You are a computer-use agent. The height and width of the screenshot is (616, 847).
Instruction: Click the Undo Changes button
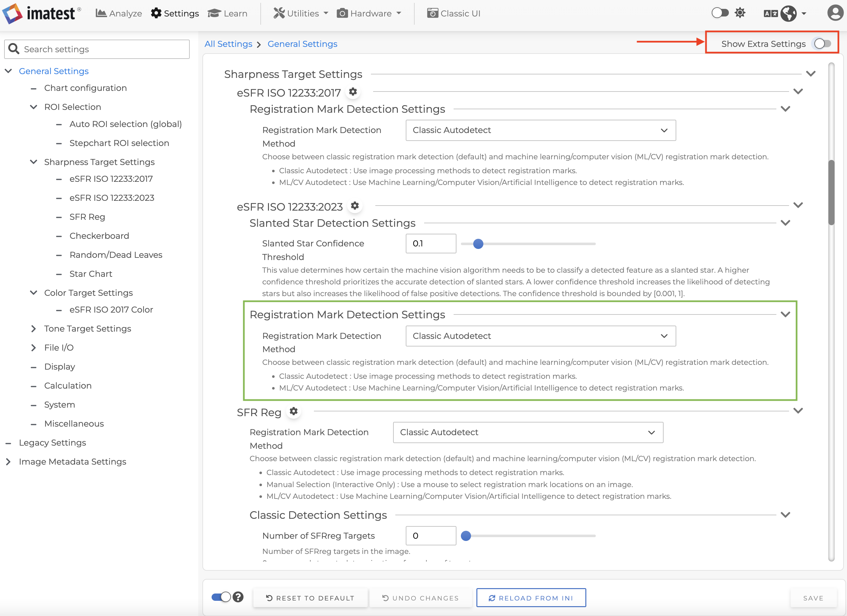[x=421, y=598]
